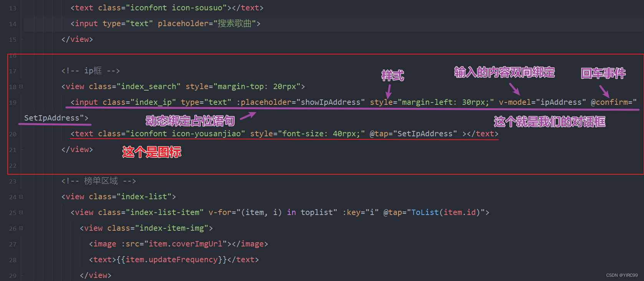Viewport: 644px width, 281px height.
Task: Collapse the code fold at line 26
Action: (21, 228)
